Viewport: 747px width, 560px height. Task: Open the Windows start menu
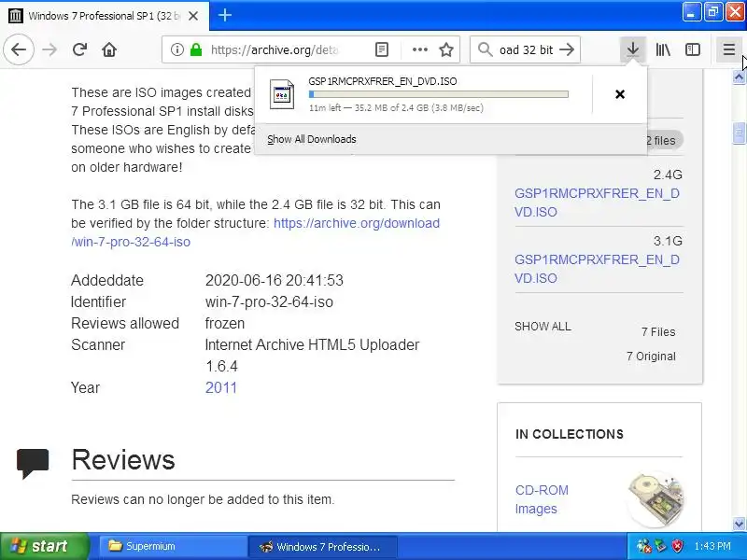pos(45,546)
